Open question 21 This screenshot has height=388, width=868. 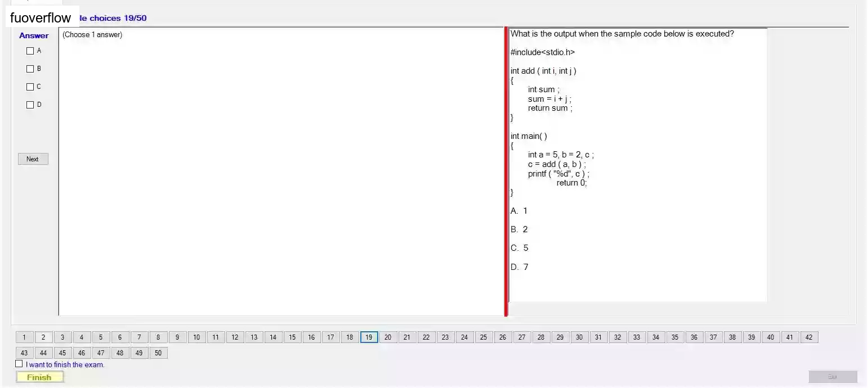407,337
